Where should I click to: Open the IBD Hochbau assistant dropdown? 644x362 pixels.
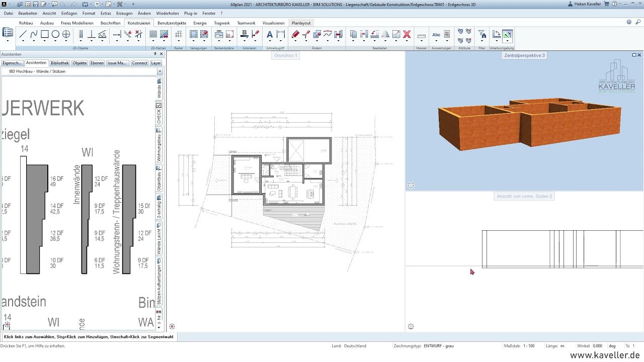160,71
